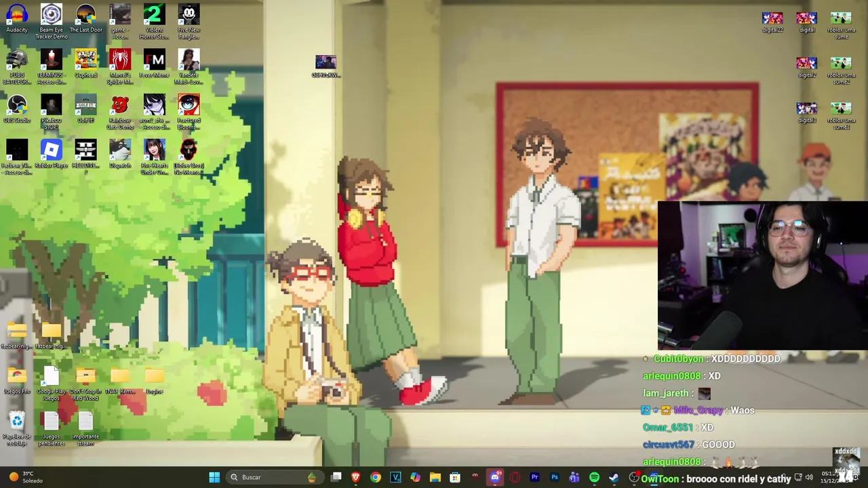The image size is (868, 488).
Task: Open the Juegos Friv folder
Action: (x=17, y=381)
